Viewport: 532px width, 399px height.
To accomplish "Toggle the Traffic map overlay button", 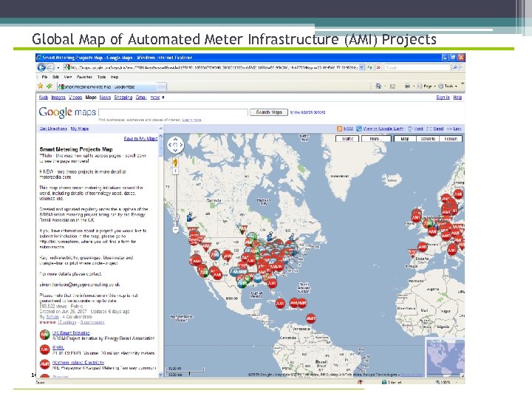I will (347, 139).
